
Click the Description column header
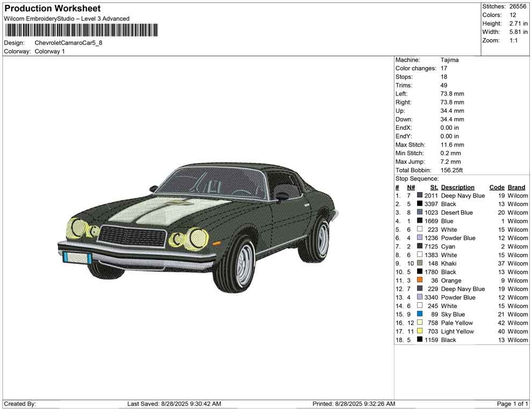(x=458, y=187)
